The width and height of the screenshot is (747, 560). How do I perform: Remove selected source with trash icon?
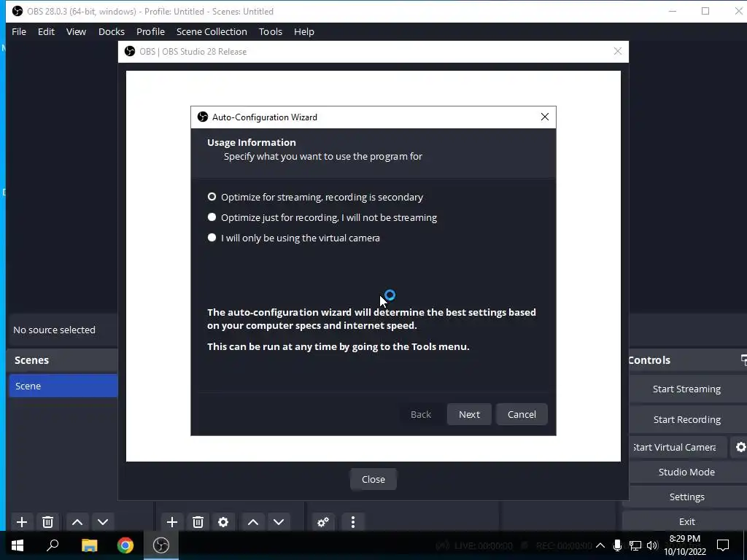pyautogui.click(x=198, y=522)
